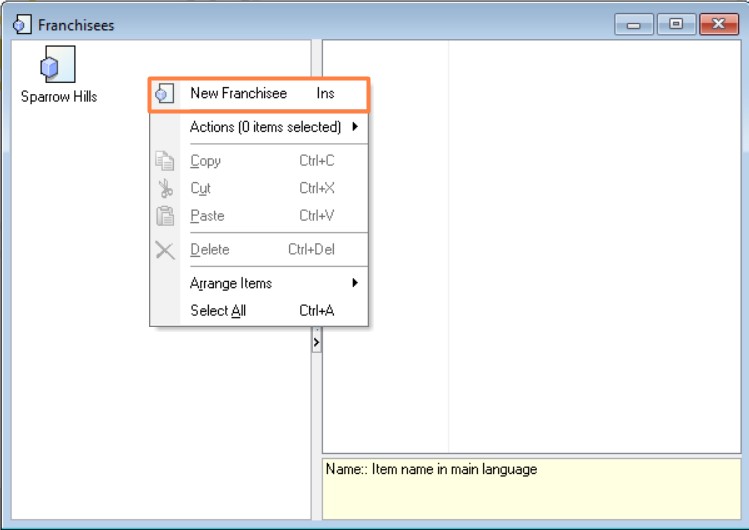Click the Cut scissors icon
The image size is (749, 530).
pos(165,189)
